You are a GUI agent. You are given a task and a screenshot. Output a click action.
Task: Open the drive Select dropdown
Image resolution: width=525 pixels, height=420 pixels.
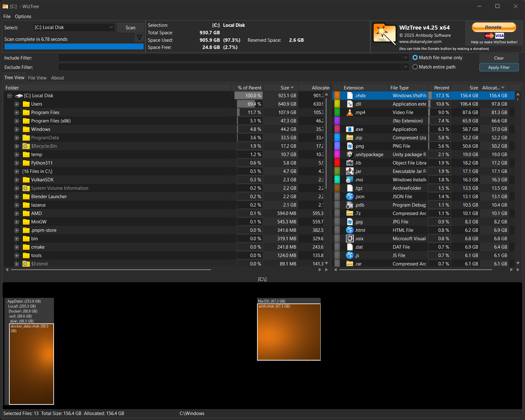coord(74,27)
